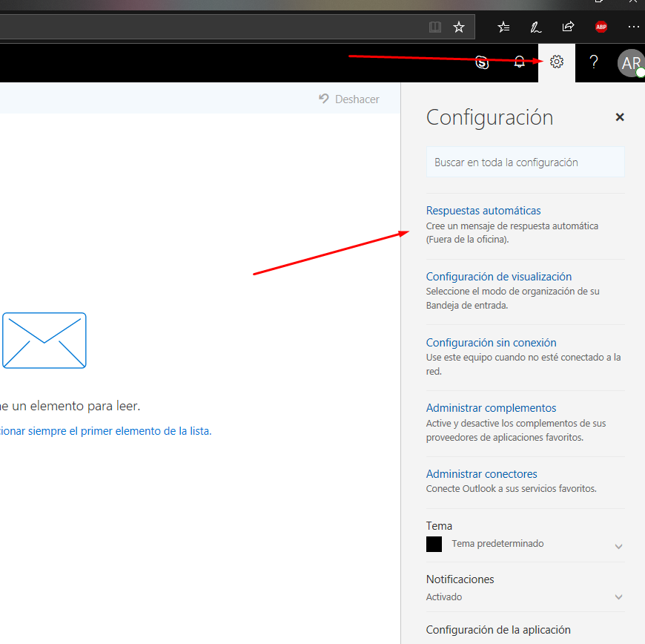Open the browser more options menu
Screen dimensions: 645x644
[x=633, y=27]
